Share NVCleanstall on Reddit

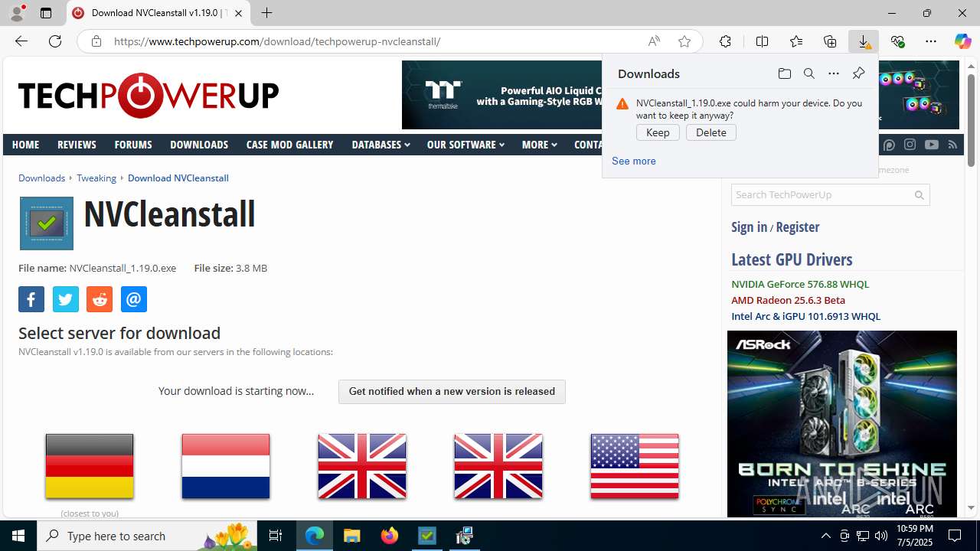click(100, 299)
